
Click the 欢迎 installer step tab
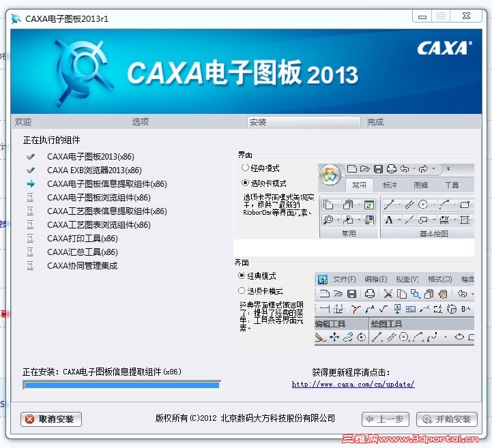[x=23, y=122]
